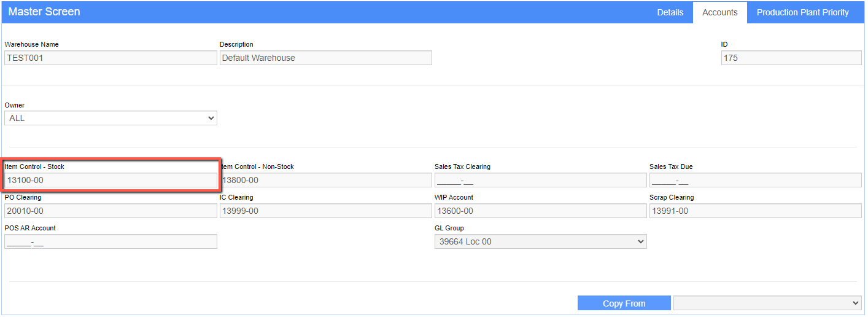The width and height of the screenshot is (868, 317).
Task: Focus the WIP Account field
Action: pyautogui.click(x=540, y=211)
